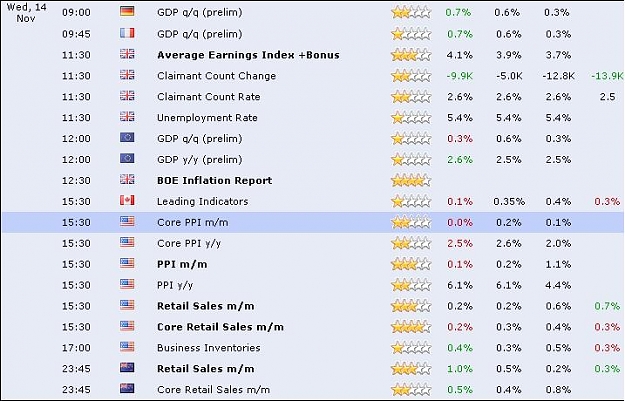Open the BOE Inflation Report event
The height and width of the screenshot is (401, 625).
[214, 181]
